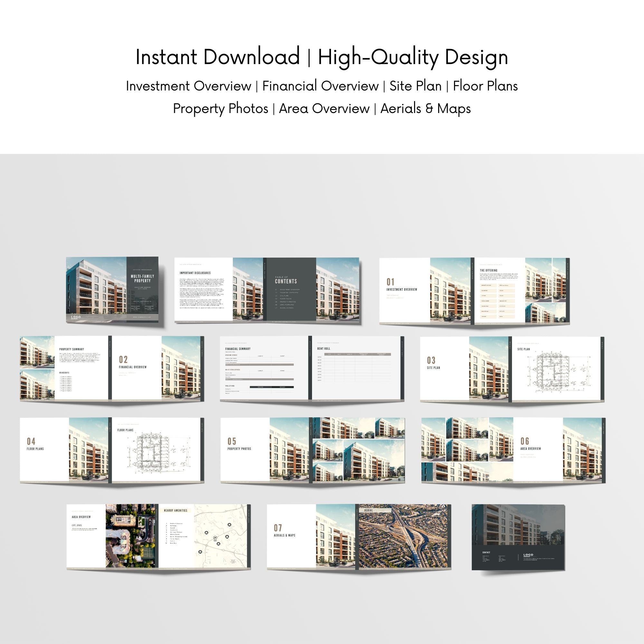Open the Rent Roll table page
Viewport: 644px width, 644px height.
click(357, 367)
